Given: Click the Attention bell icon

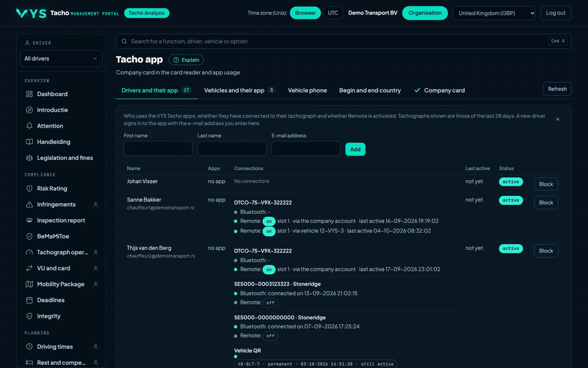Looking at the screenshot, I should tap(29, 126).
